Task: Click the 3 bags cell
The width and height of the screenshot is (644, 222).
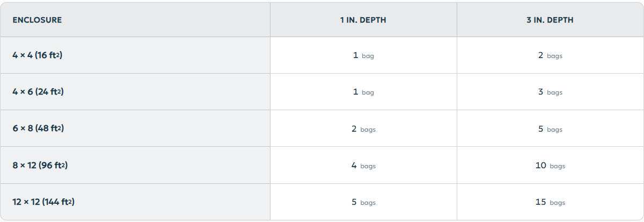Action: [x=550, y=92]
